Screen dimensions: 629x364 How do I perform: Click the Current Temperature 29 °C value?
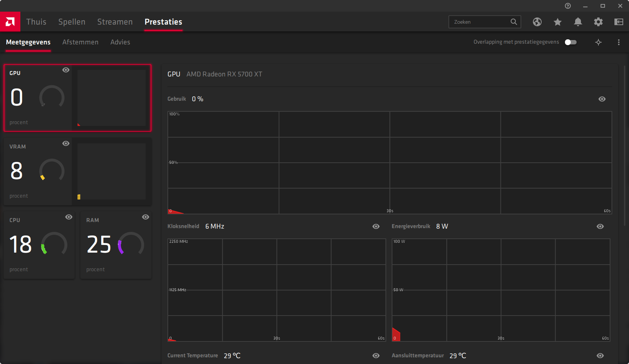232,356
